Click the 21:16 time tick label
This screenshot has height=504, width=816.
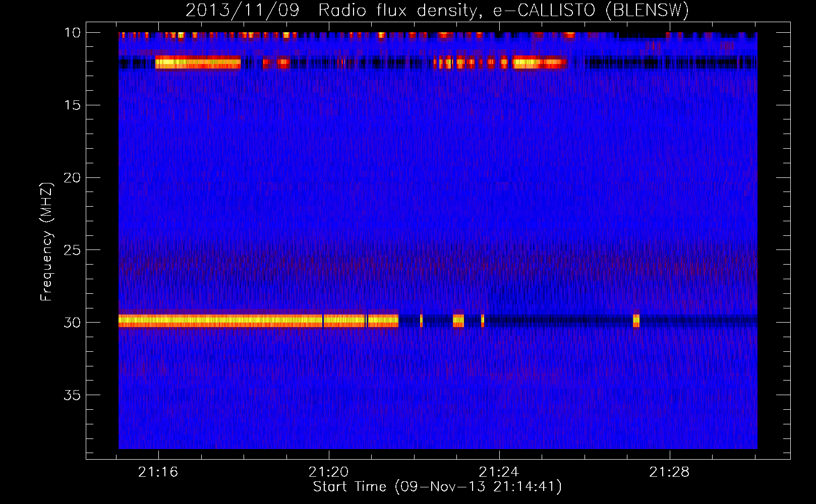(x=158, y=472)
